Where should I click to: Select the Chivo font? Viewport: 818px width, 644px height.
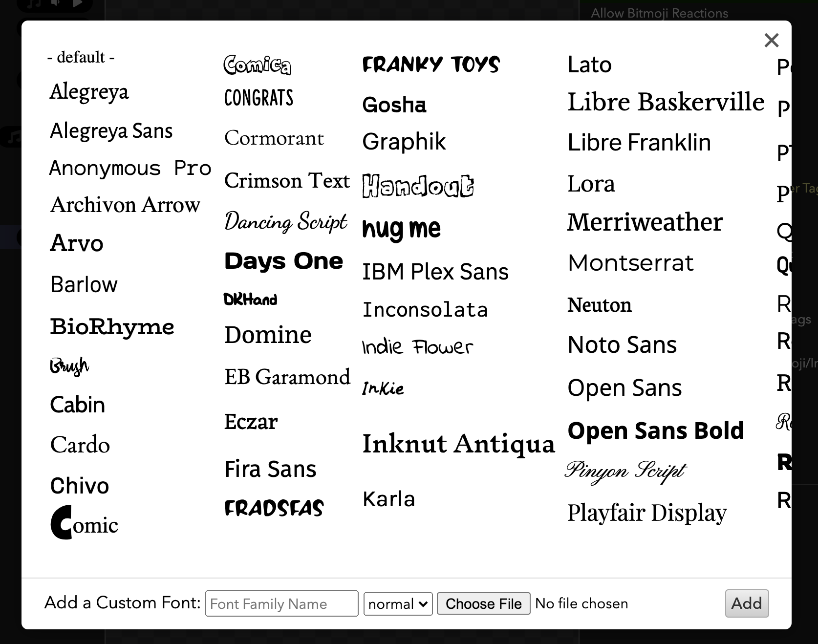tap(79, 486)
